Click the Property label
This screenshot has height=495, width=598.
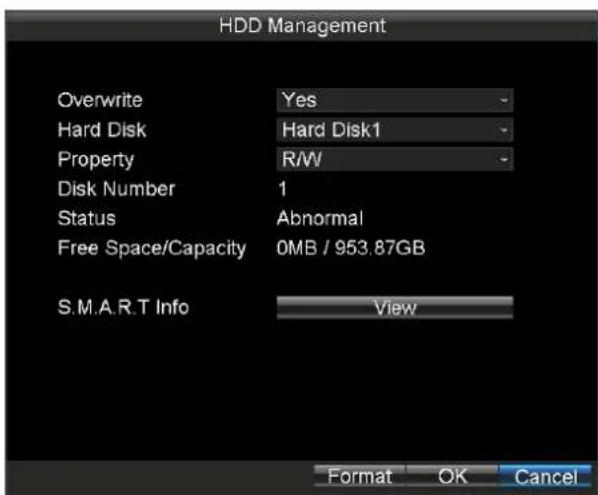96,160
